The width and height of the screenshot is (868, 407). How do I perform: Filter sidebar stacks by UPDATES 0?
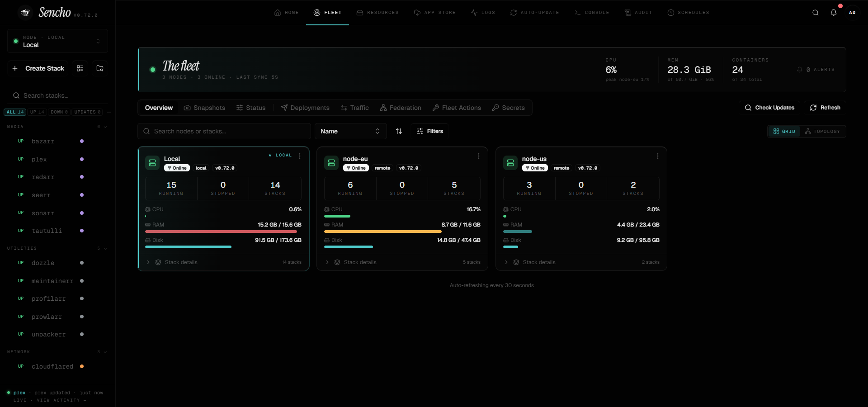[x=88, y=112]
